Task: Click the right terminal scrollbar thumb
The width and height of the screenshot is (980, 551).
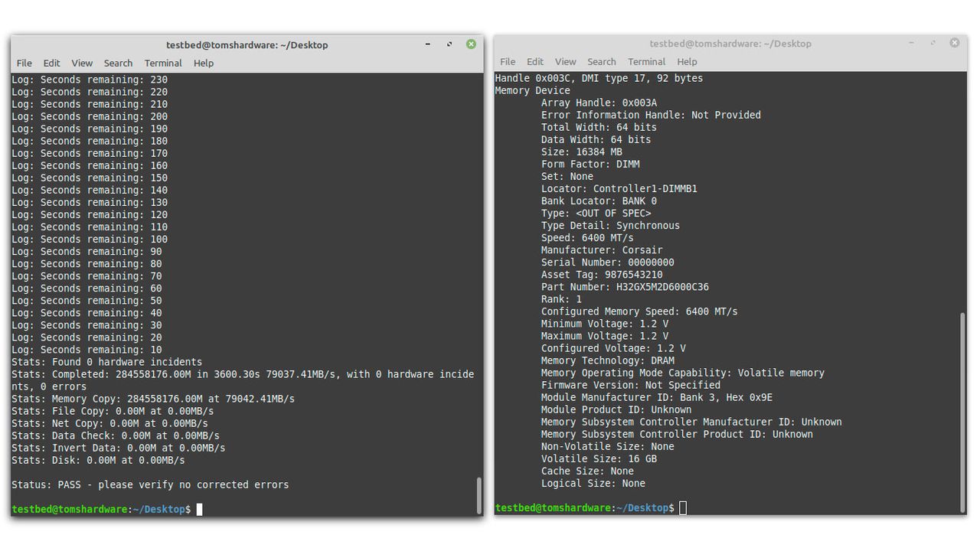Action: 963,412
